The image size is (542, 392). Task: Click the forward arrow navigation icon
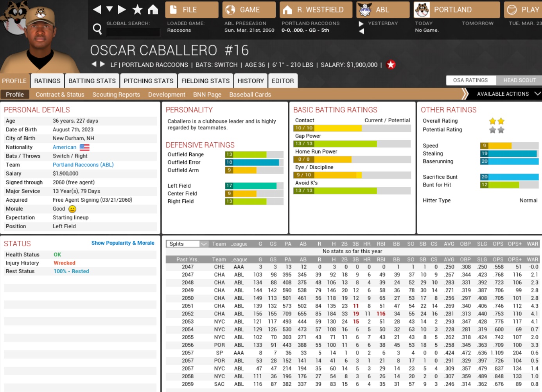tap(122, 9)
